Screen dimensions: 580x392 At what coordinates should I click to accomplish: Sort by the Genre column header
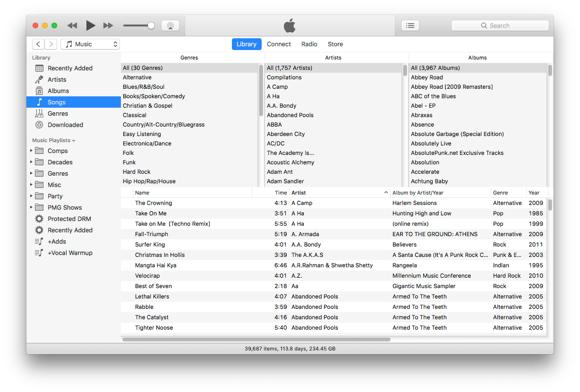[x=509, y=193]
